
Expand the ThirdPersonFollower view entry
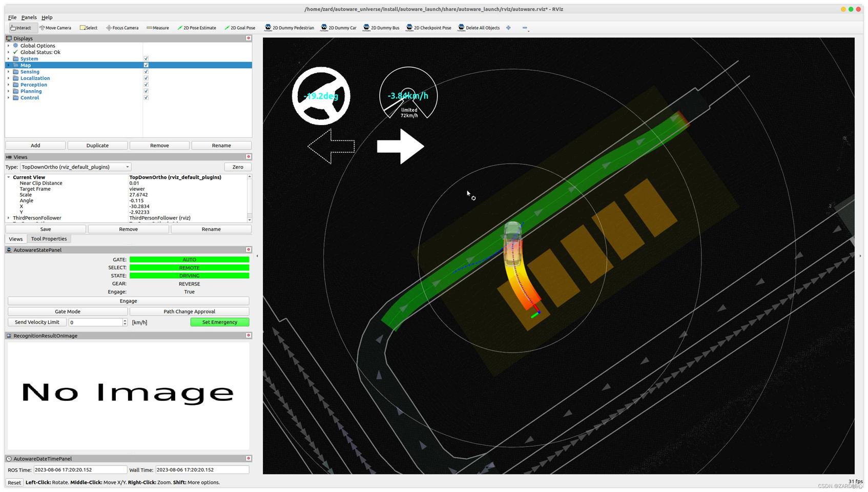[8, 218]
